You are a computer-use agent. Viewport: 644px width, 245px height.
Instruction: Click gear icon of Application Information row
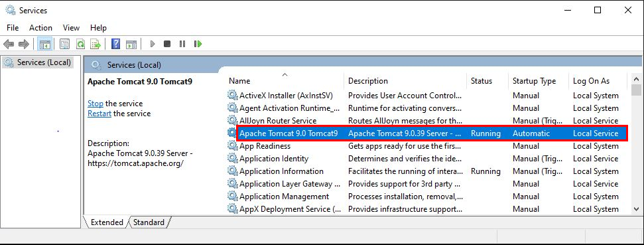click(x=233, y=171)
